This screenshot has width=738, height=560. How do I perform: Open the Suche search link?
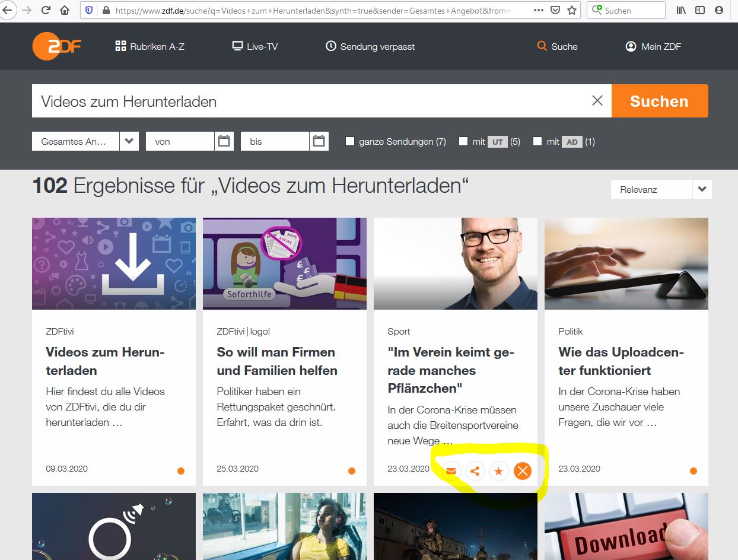(x=557, y=46)
